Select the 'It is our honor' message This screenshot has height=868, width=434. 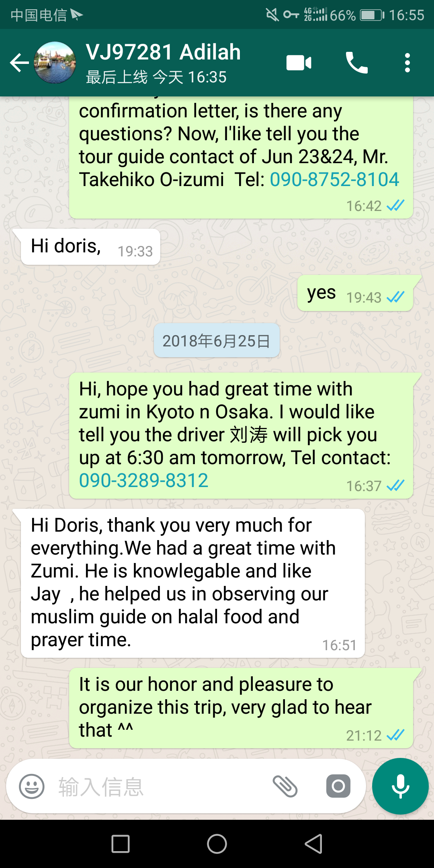pos(241,708)
